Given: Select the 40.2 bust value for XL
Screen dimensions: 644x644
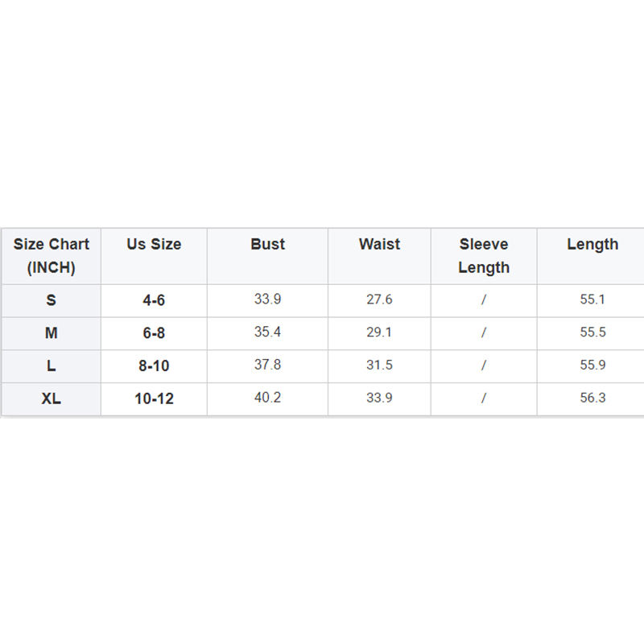Looking at the screenshot, I should point(267,398).
